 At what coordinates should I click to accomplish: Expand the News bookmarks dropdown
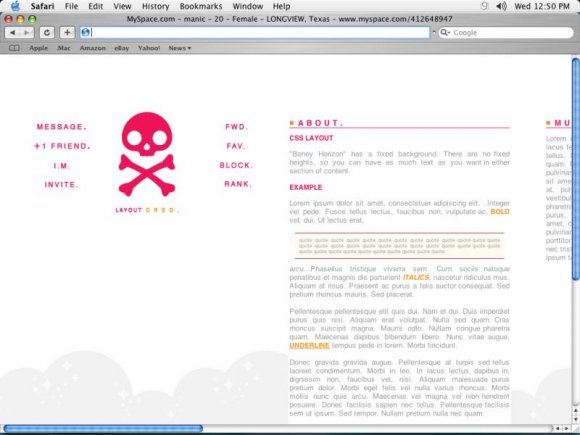click(x=180, y=48)
